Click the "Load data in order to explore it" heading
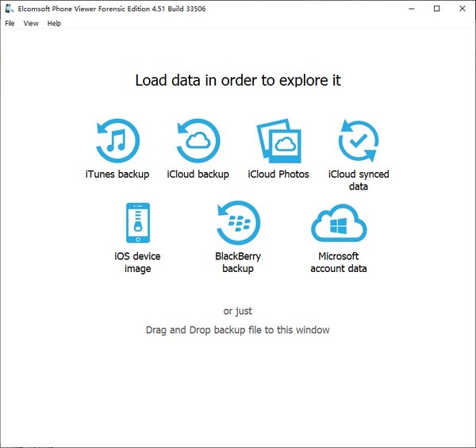476x448 pixels. tap(238, 80)
